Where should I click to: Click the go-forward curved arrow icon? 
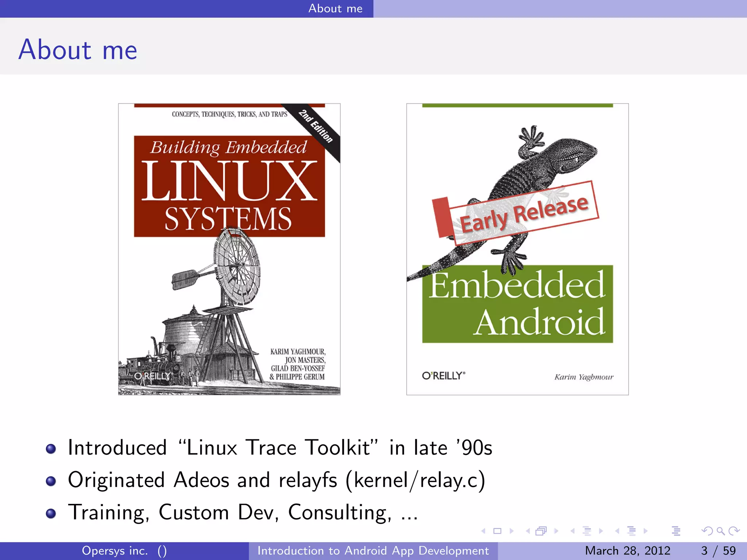pyautogui.click(x=734, y=531)
